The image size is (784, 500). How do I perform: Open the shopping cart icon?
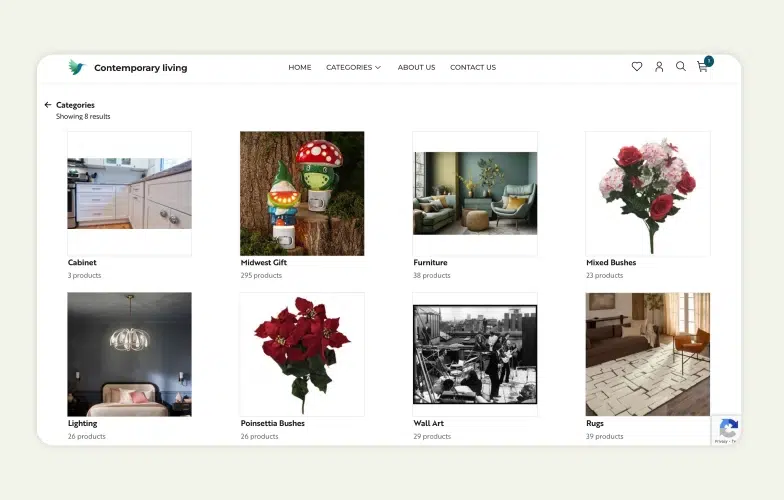click(703, 67)
